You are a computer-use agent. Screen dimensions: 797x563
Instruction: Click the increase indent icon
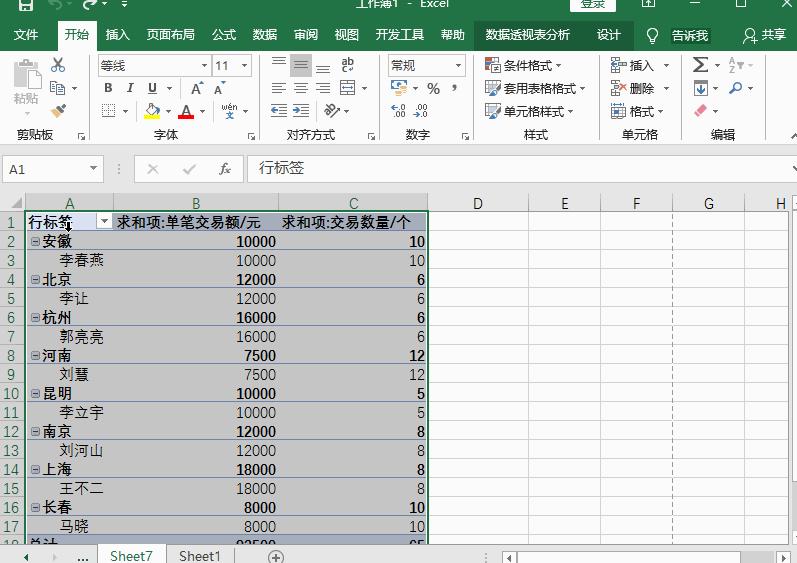click(301, 111)
